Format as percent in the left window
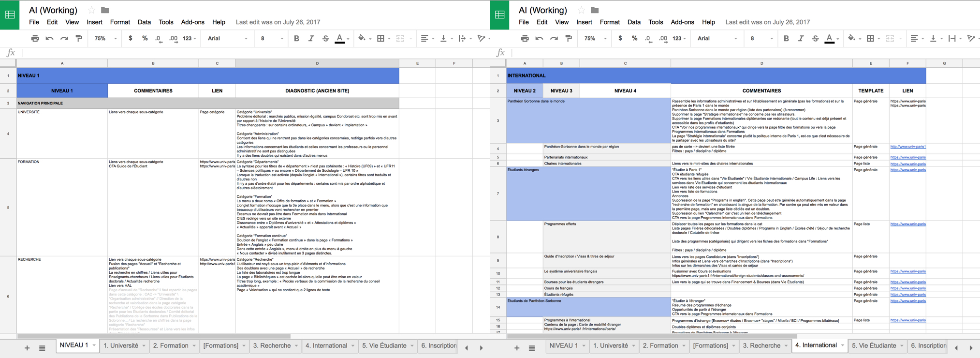The height and width of the screenshot is (358, 980). (x=145, y=38)
